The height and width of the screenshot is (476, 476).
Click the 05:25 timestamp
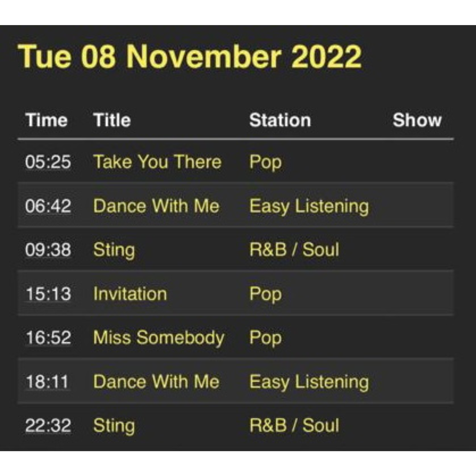coord(48,162)
